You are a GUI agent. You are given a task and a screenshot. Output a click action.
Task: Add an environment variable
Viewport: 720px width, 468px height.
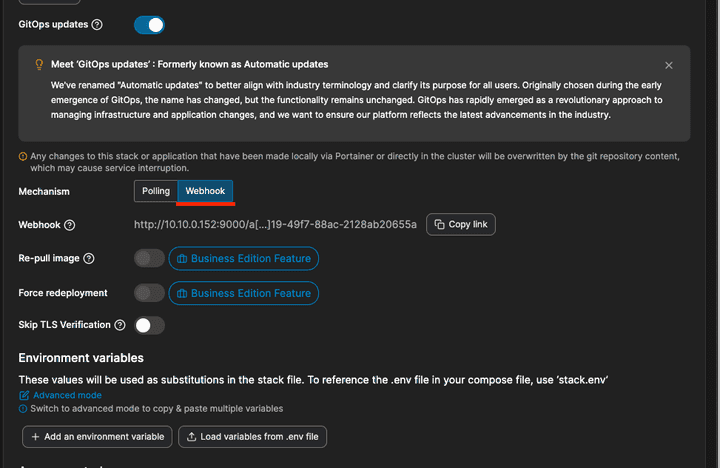97,437
